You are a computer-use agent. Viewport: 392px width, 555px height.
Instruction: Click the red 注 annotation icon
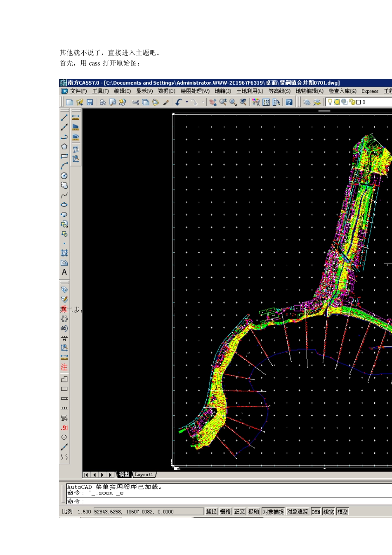[x=64, y=367]
